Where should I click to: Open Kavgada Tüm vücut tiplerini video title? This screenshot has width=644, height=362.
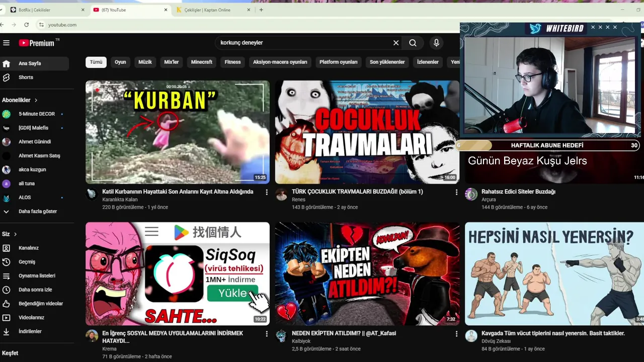553,333
